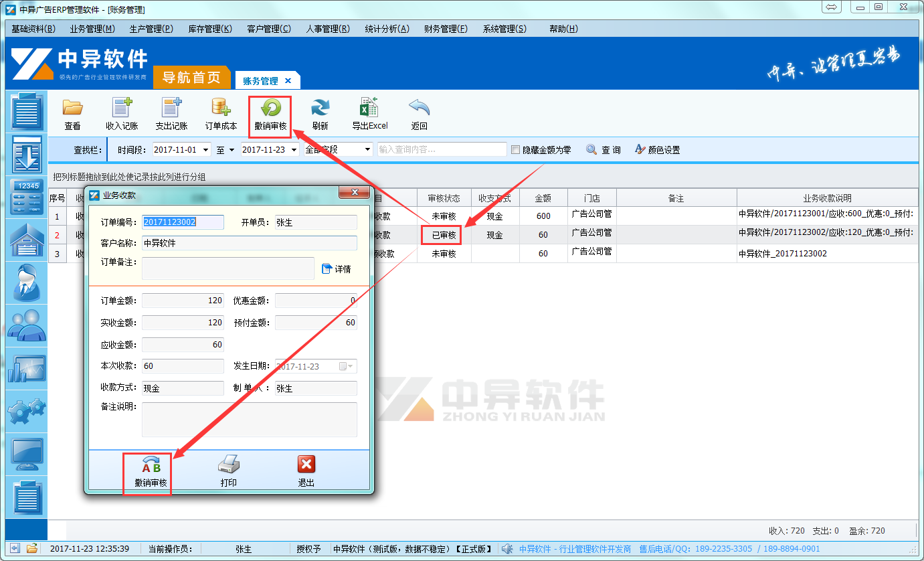Viewport: 924px width, 561px height.
Task: Open the 帮助(H) menu
Action: tap(563, 29)
